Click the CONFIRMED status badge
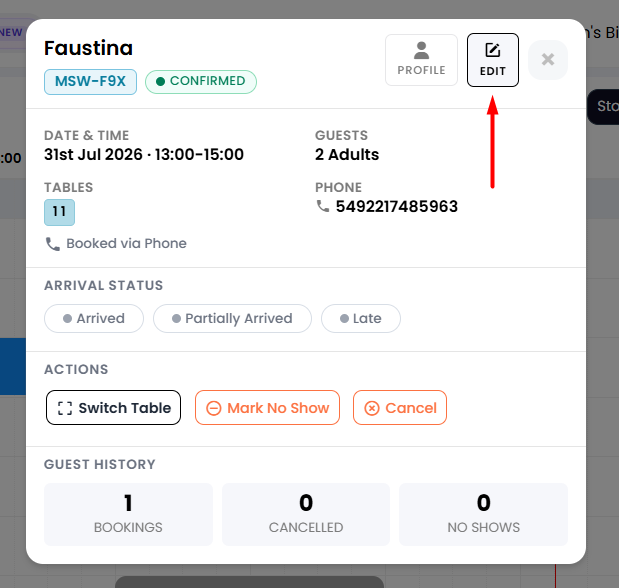 [x=201, y=82]
